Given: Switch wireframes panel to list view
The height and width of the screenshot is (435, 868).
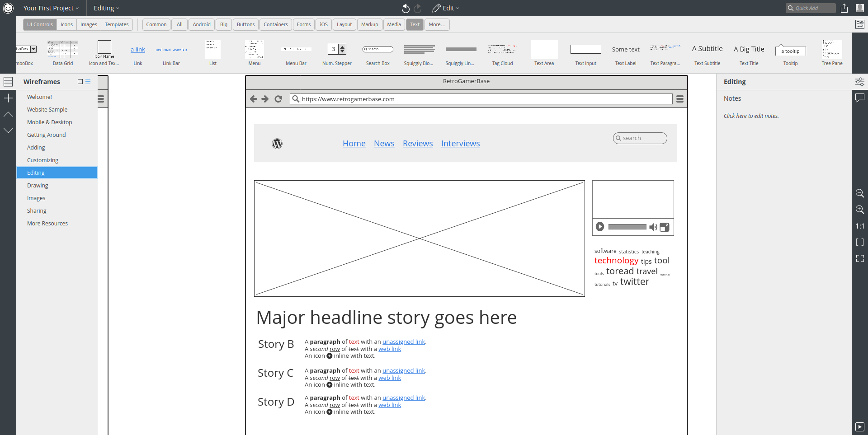Looking at the screenshot, I should pyautogui.click(x=88, y=82).
